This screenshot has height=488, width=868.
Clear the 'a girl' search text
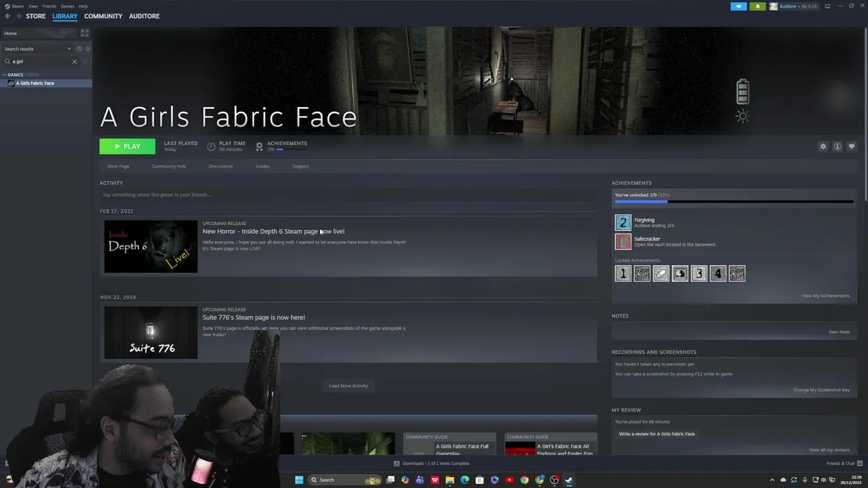(75, 62)
